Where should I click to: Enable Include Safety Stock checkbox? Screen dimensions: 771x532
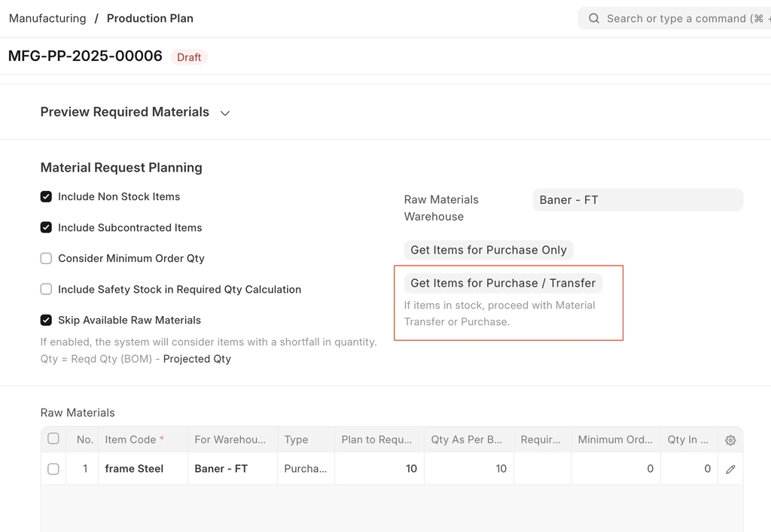point(46,289)
